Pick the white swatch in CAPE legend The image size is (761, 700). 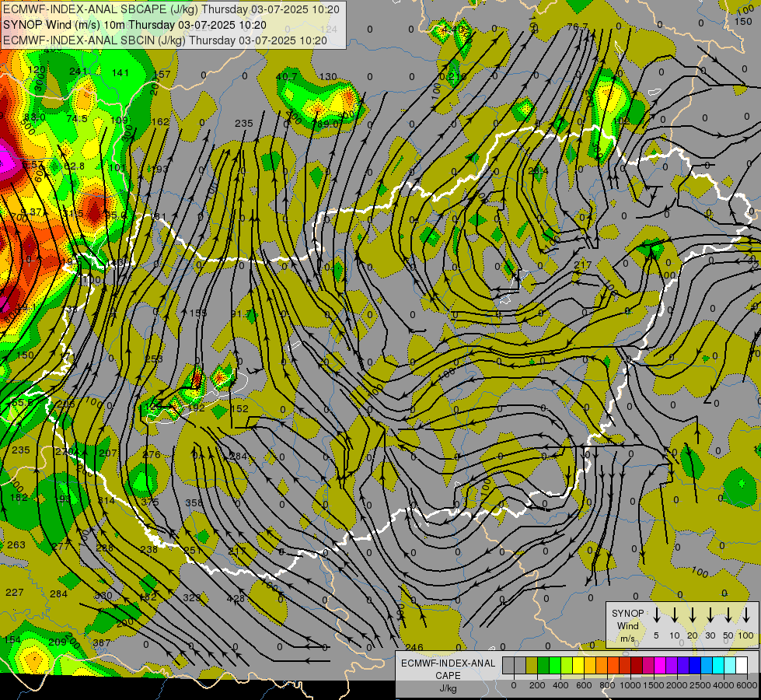pos(741,665)
